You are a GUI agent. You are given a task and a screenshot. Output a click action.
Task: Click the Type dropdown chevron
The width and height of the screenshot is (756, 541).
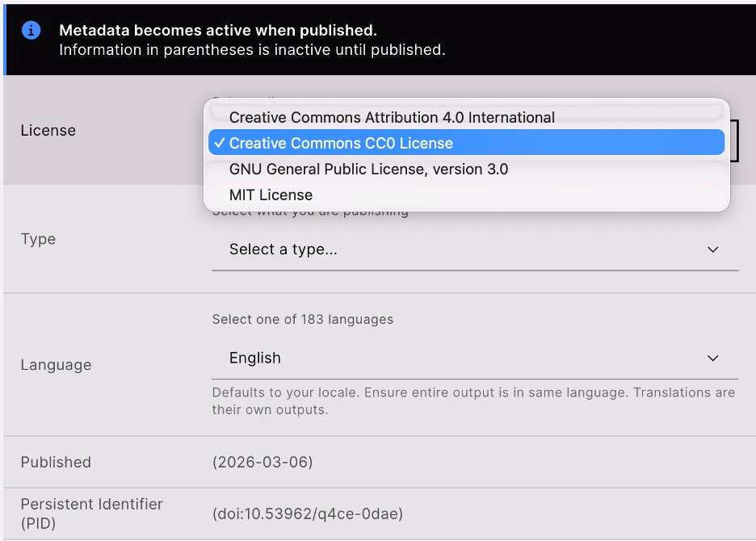[x=713, y=250]
